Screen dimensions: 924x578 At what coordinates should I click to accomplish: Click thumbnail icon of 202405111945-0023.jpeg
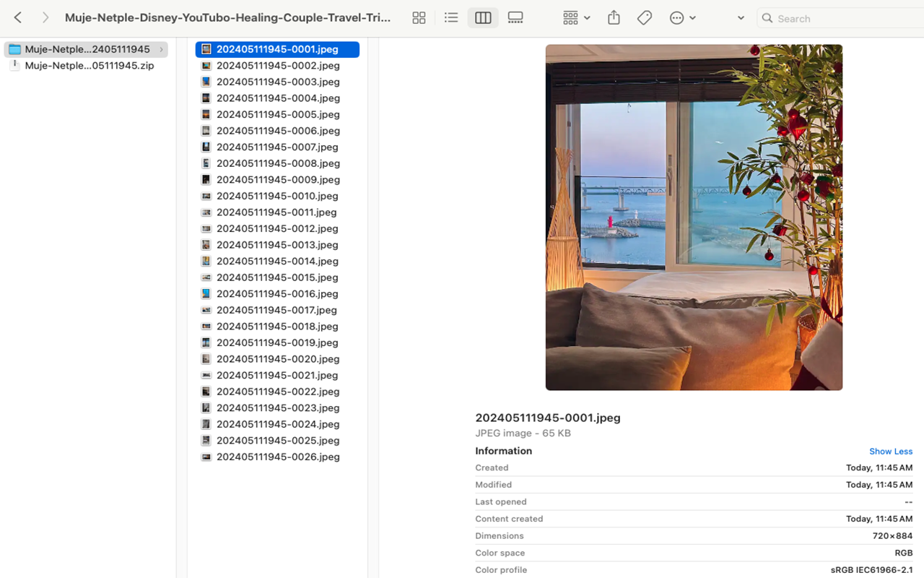click(206, 407)
